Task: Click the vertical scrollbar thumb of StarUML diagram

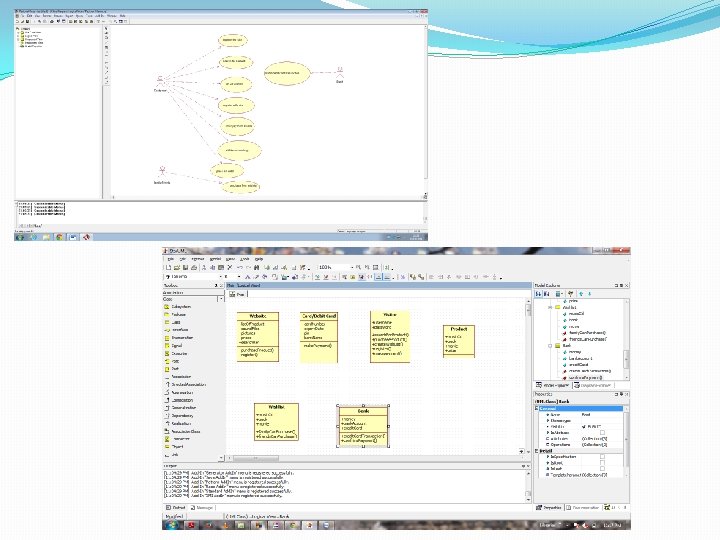Action: coord(529,310)
